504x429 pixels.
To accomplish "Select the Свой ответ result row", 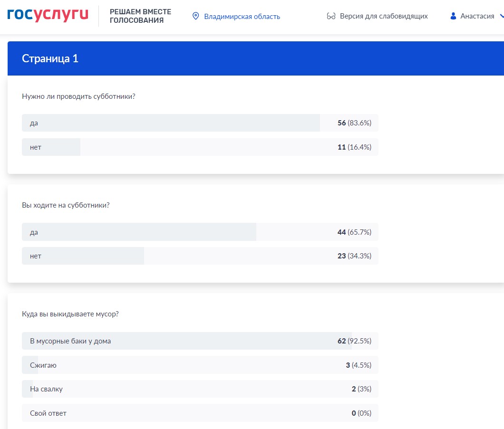I will point(200,413).
